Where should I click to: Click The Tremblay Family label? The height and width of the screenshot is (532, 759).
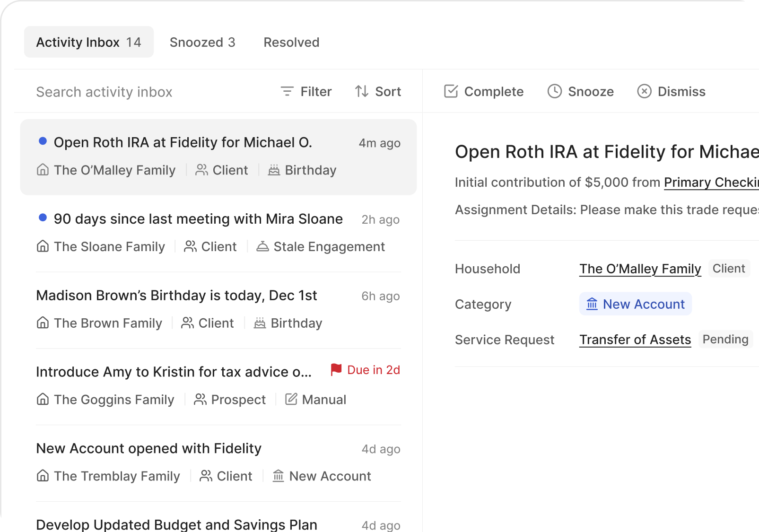tap(117, 476)
